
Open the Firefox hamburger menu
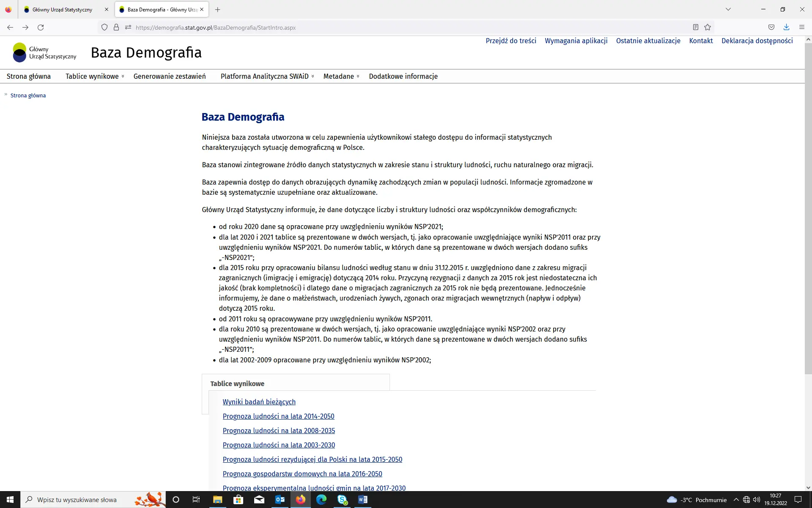click(x=802, y=28)
